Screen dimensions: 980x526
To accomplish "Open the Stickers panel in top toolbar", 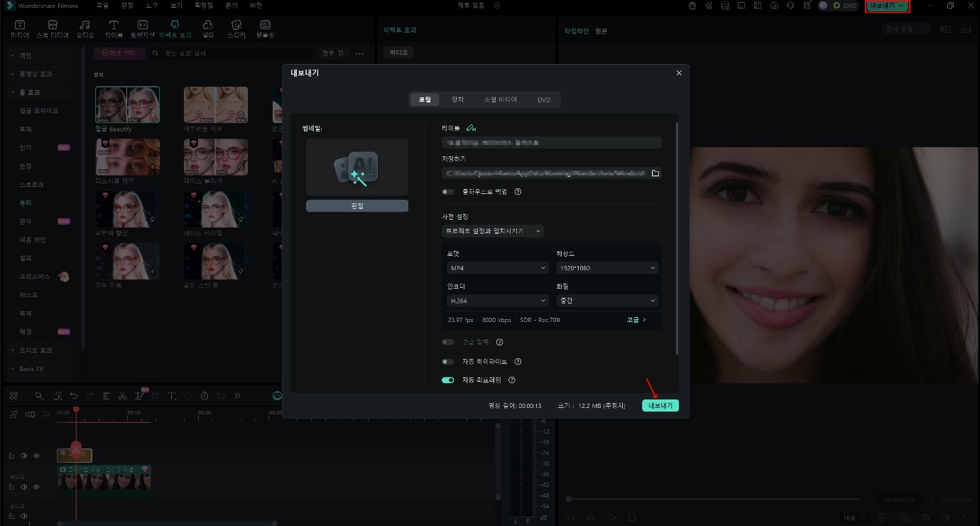I will pyautogui.click(x=236, y=28).
